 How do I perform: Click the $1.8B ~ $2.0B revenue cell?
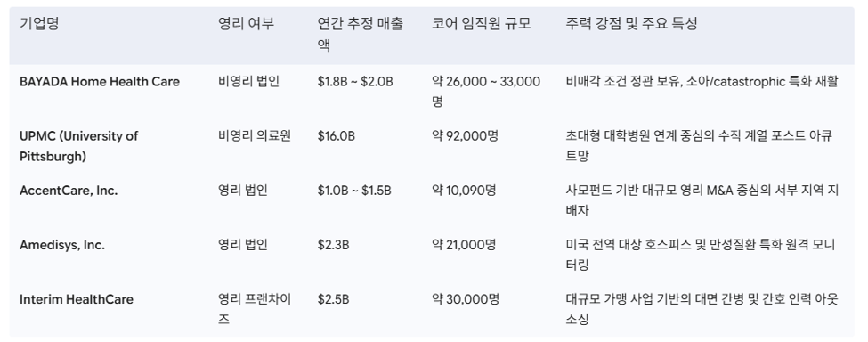[355, 82]
